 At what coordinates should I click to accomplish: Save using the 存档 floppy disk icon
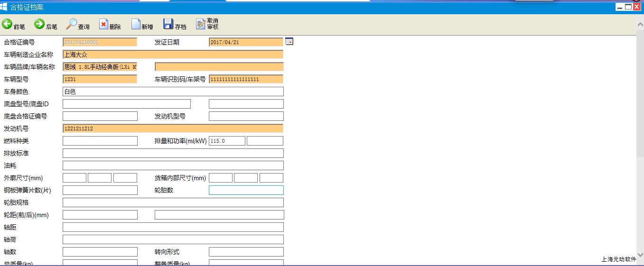coord(168,24)
